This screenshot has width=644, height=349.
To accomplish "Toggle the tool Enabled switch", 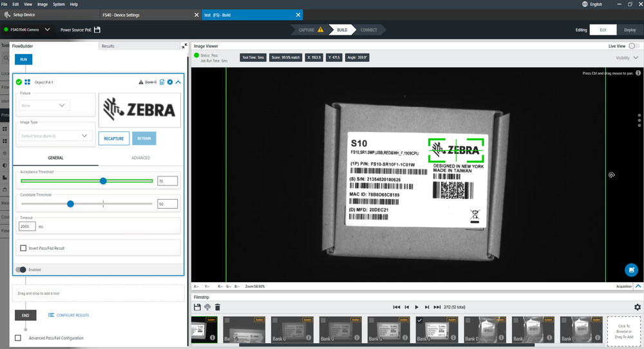I will pyautogui.click(x=21, y=269).
